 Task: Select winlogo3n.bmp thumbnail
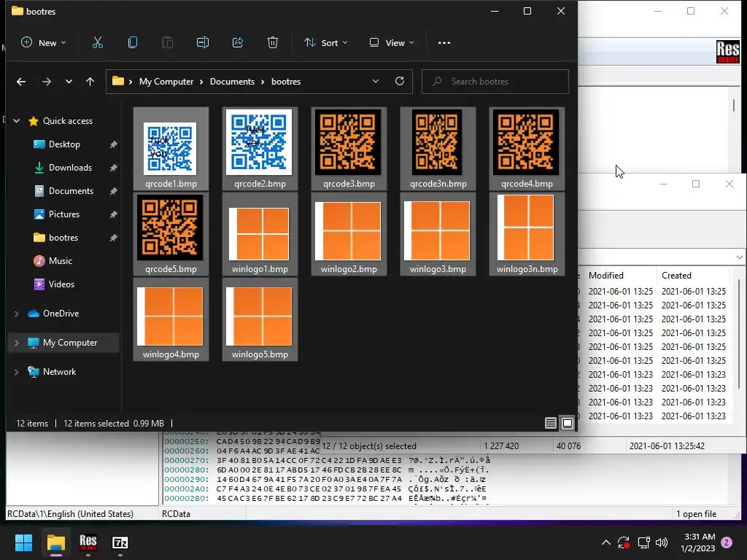point(527,234)
